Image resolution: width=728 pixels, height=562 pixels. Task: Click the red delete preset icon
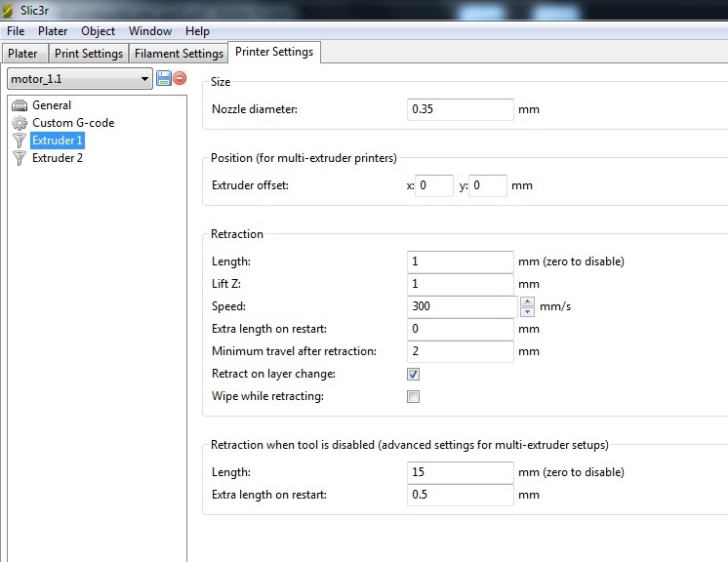(180, 78)
